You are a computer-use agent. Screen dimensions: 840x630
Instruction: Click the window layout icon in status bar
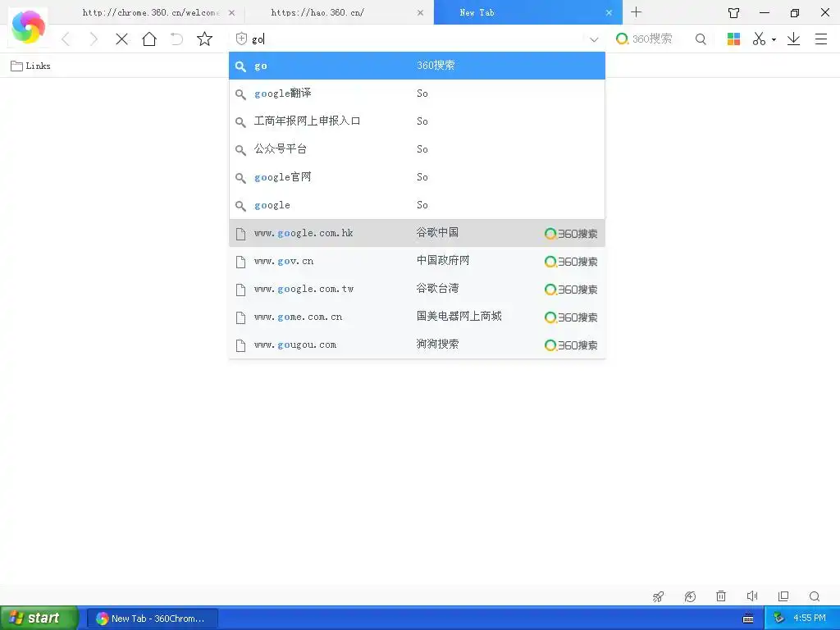[783, 596]
